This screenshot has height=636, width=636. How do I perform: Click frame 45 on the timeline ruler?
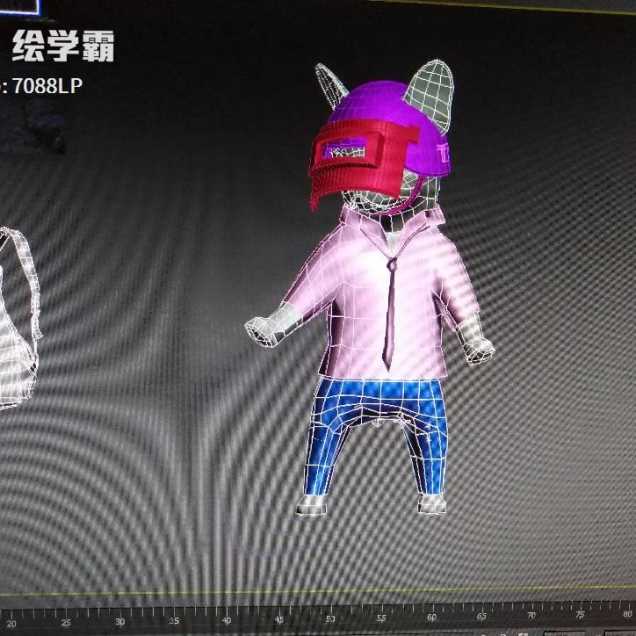point(279,619)
